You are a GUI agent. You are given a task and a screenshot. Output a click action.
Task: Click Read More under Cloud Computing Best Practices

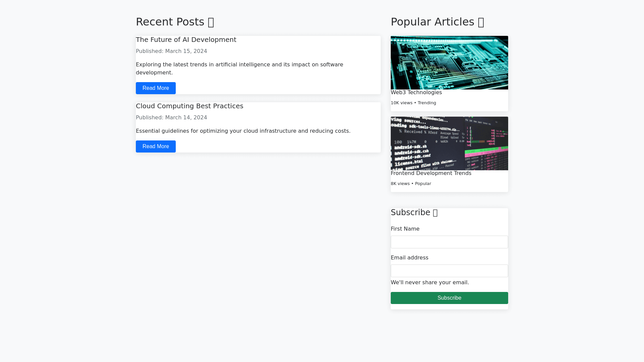(x=156, y=146)
